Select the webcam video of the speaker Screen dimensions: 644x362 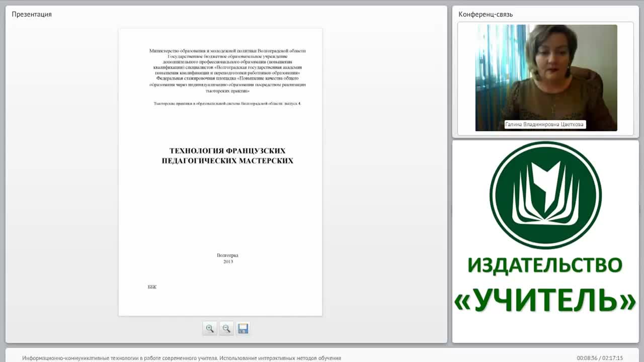(x=546, y=78)
